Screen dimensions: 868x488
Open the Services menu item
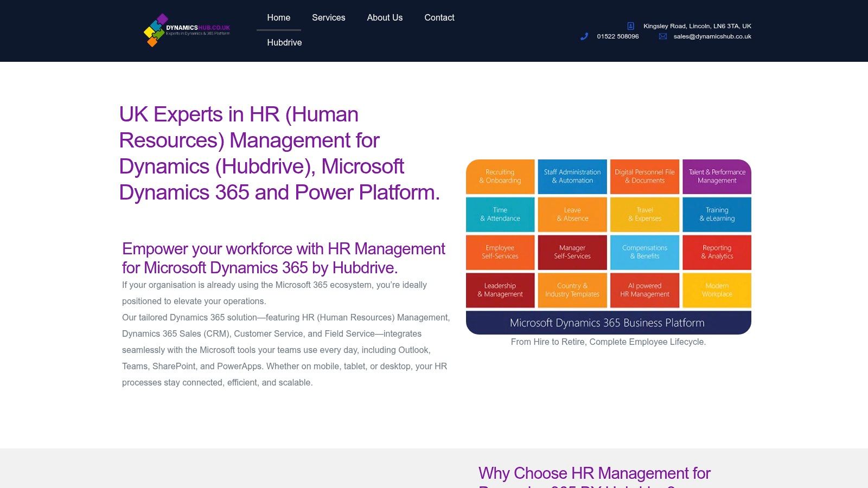pyautogui.click(x=329, y=17)
